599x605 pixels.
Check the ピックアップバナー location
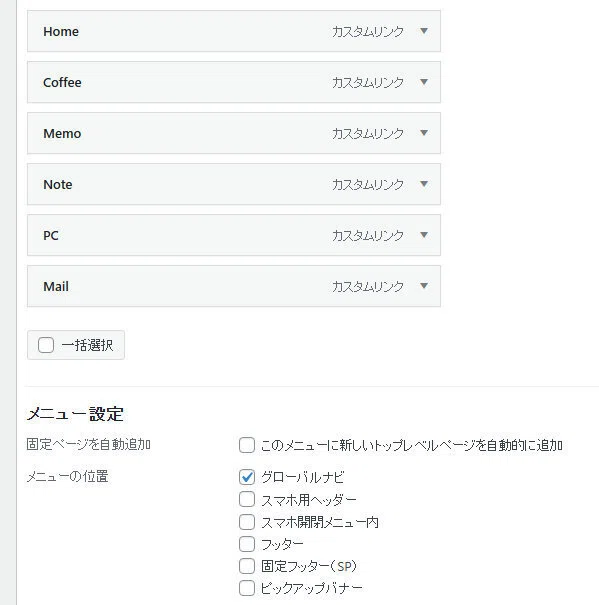click(247, 588)
